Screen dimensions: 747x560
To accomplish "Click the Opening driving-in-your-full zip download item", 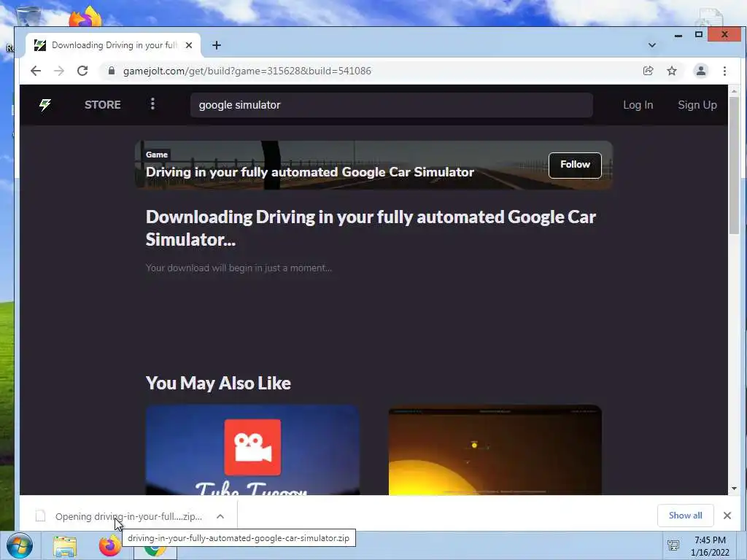I will (x=128, y=516).
